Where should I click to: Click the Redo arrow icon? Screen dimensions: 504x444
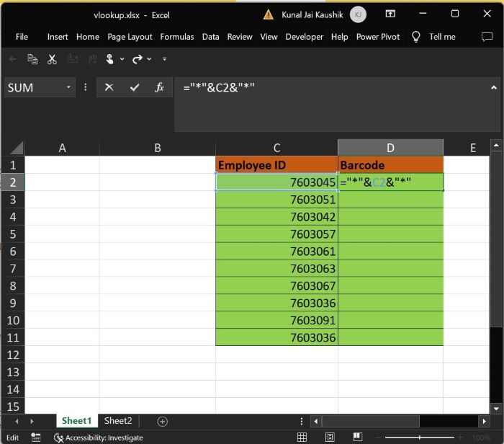(137, 59)
